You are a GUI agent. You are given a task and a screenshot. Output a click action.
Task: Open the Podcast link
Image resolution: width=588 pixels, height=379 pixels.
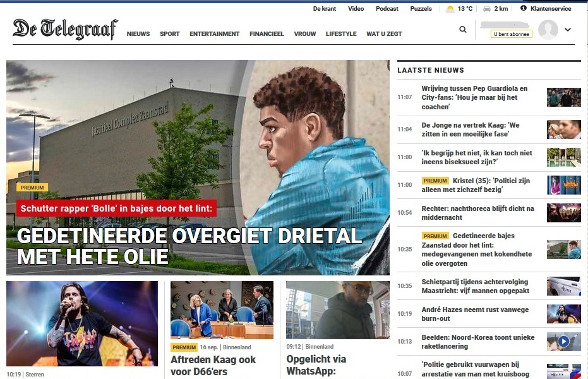click(x=387, y=9)
